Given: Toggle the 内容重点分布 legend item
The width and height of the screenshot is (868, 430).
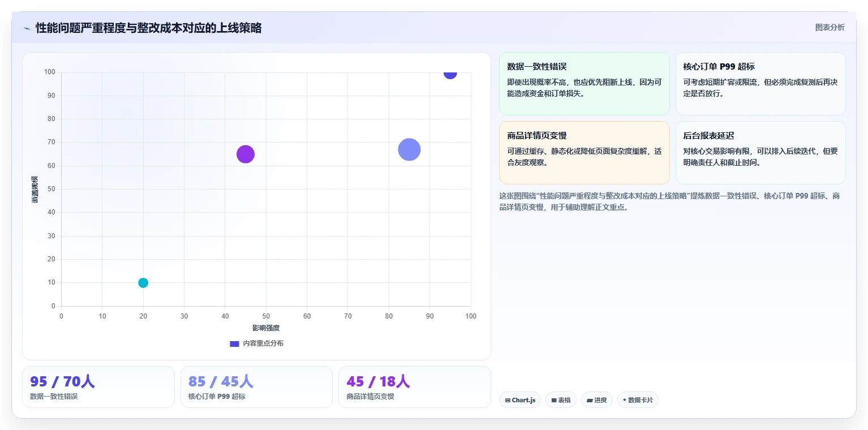Looking at the screenshot, I should (256, 343).
